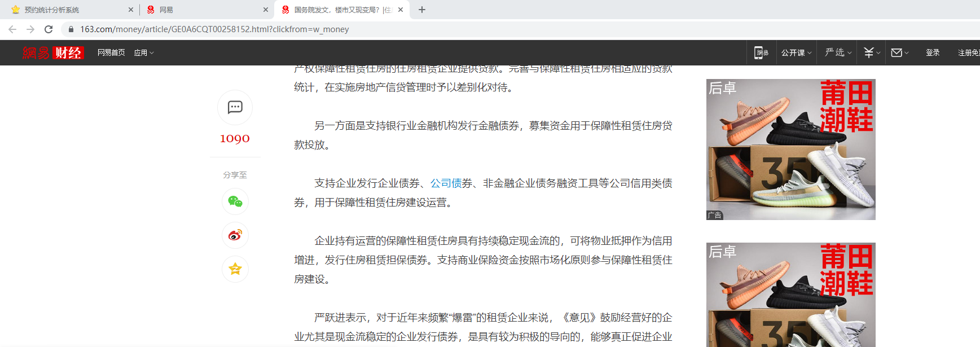Expand the 应用 dropdown menu
This screenshot has height=347, width=980.
click(x=143, y=52)
